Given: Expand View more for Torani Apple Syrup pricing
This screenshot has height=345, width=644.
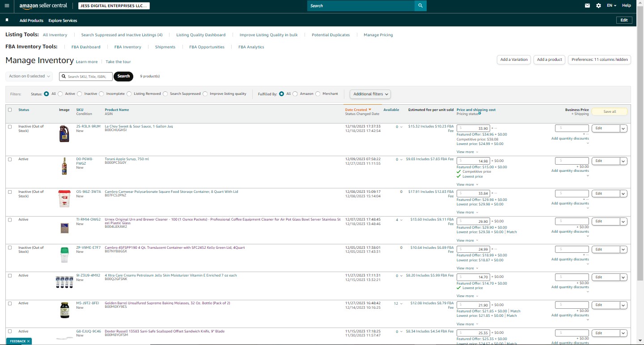Looking at the screenshot, I should (x=467, y=184).
